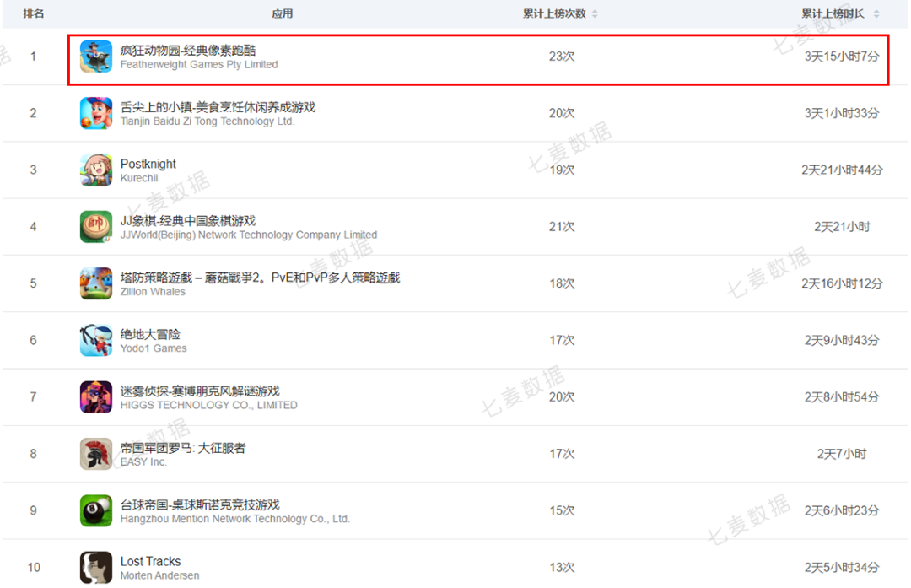Click the 应用 column header
The width and height of the screenshot is (911, 588).
283,14
